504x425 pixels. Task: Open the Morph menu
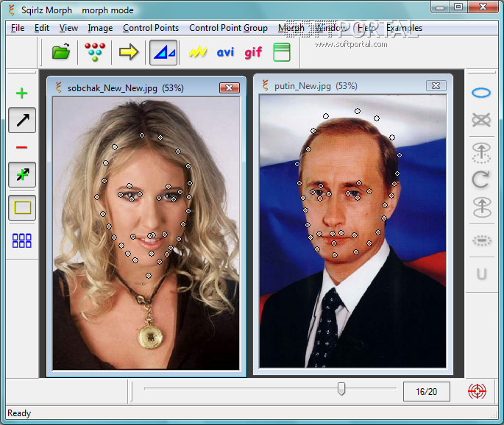pos(291,28)
